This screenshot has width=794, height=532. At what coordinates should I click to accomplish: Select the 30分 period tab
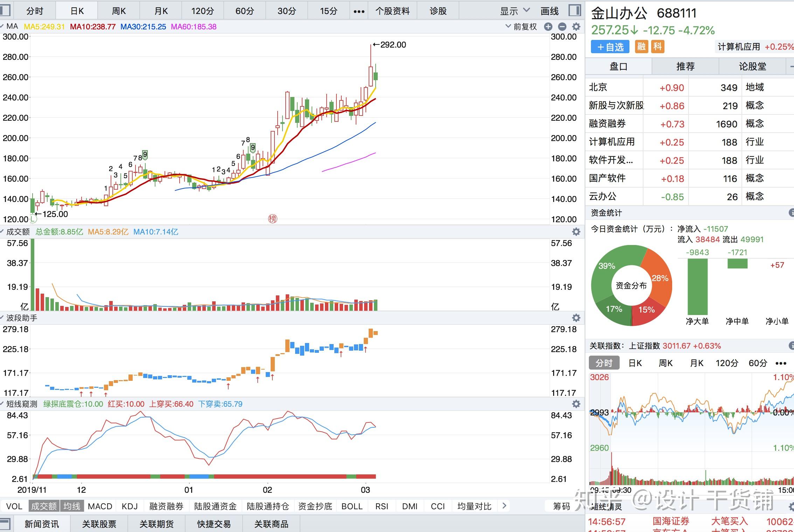tap(287, 11)
